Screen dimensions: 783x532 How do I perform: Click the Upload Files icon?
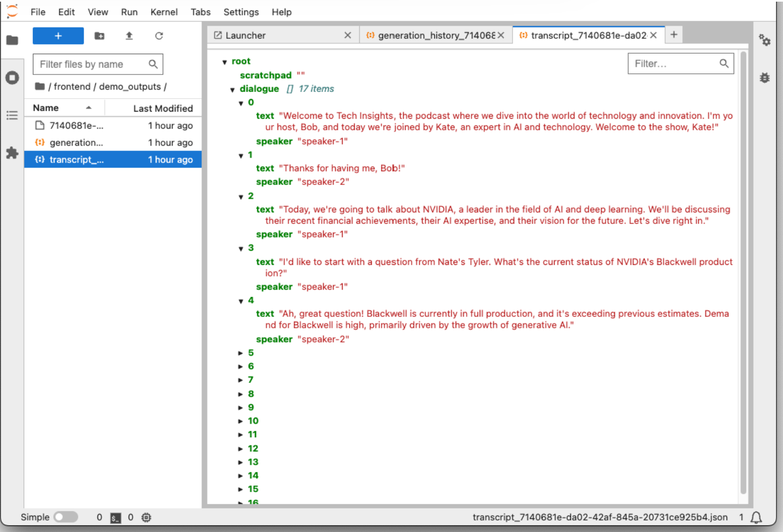coord(129,36)
